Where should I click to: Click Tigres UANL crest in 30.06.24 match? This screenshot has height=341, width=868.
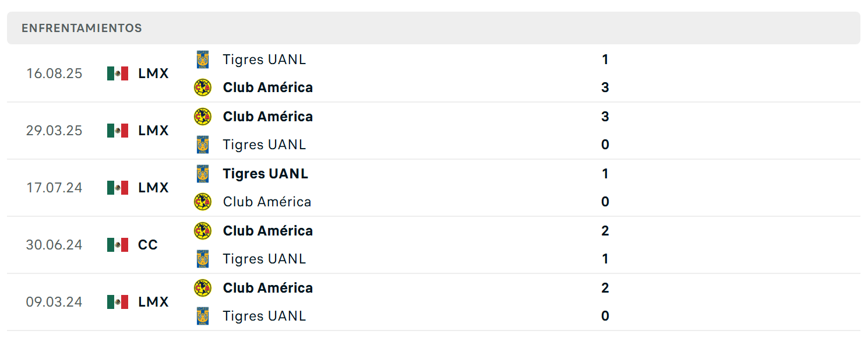(202, 259)
